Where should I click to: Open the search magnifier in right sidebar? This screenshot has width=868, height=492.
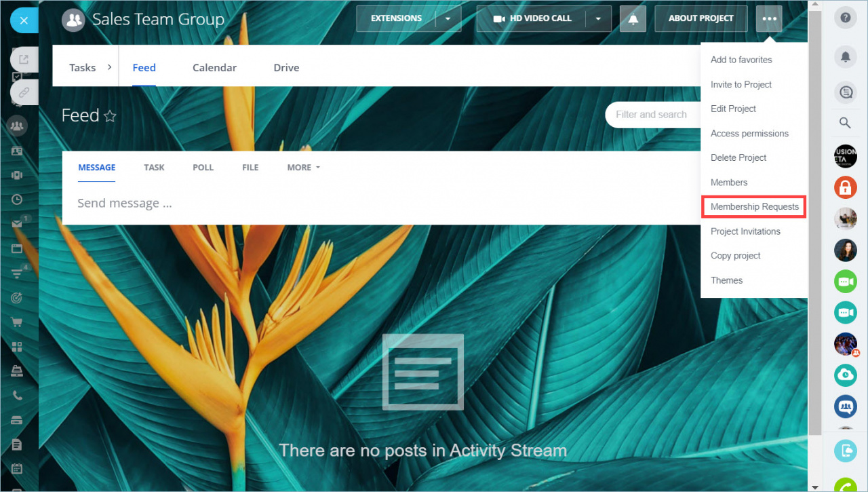tap(845, 123)
